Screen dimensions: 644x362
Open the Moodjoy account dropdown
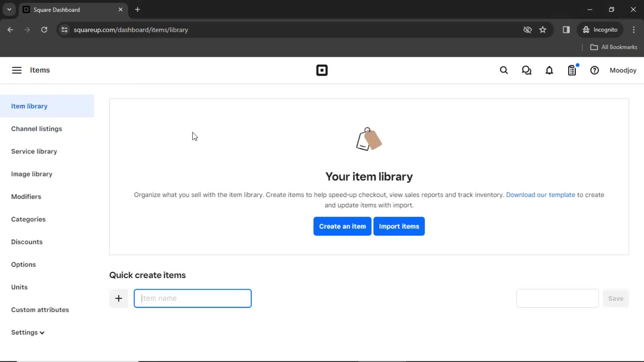(623, 70)
